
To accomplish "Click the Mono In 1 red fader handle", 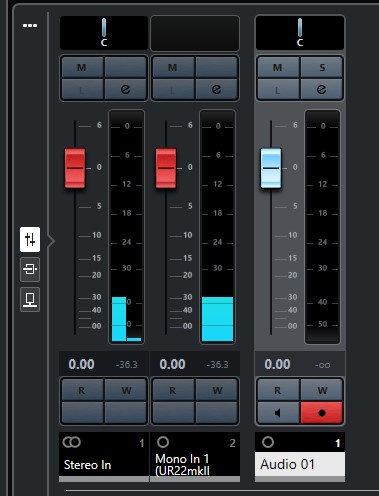I will (166, 168).
